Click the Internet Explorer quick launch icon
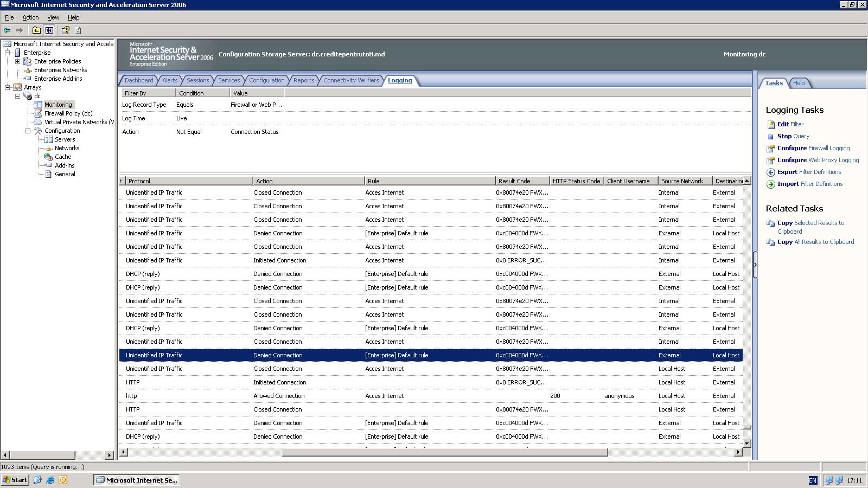Screen dimensions: 868x488 coord(50,480)
